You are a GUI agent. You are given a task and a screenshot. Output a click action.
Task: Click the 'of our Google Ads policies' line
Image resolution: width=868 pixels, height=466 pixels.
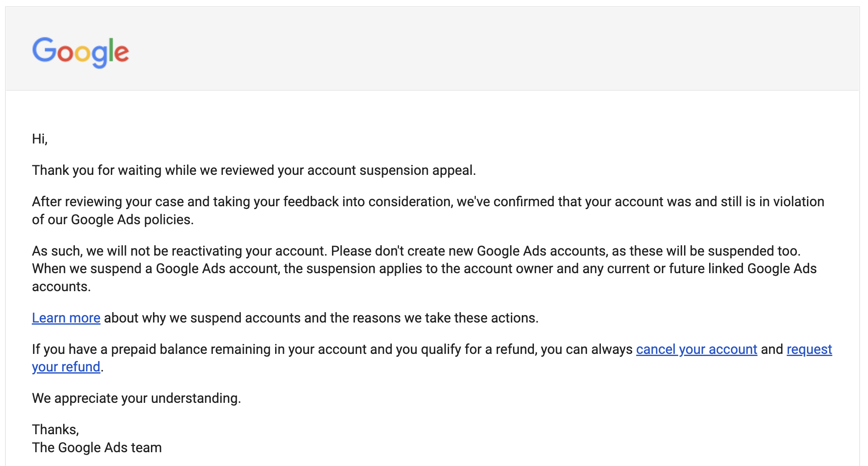click(113, 220)
